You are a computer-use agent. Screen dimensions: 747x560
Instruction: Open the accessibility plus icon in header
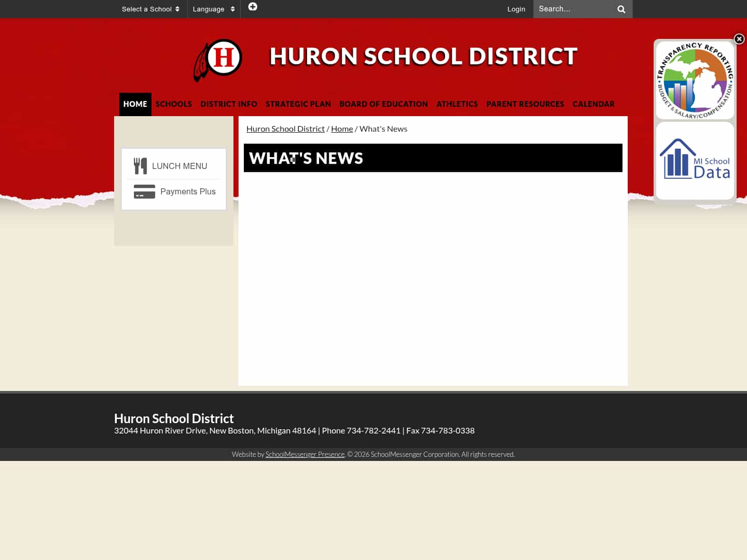pyautogui.click(x=253, y=6)
